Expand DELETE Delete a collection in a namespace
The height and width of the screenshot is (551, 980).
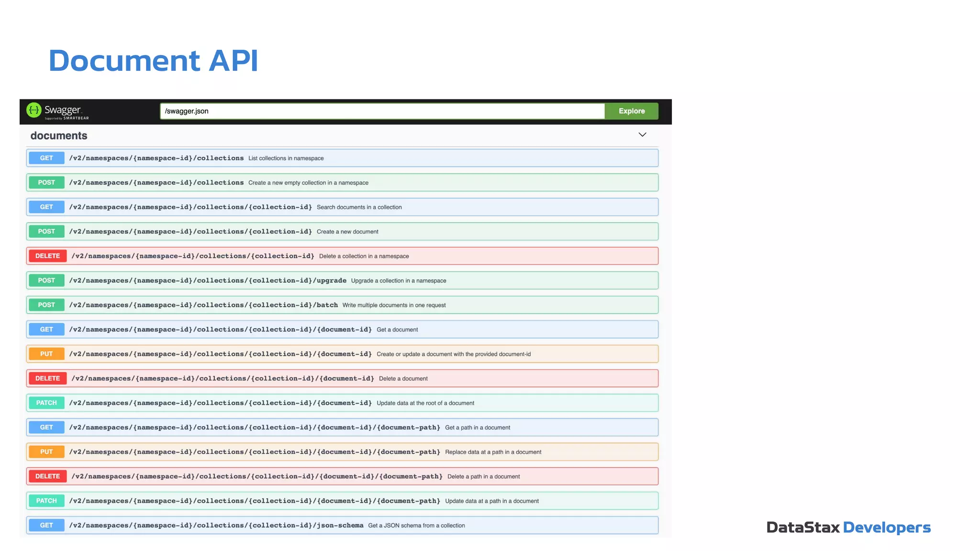point(342,256)
